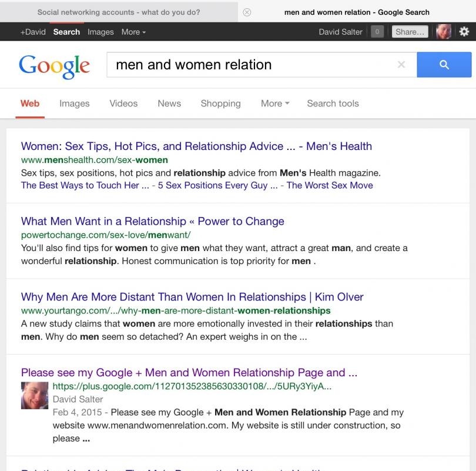The height and width of the screenshot is (471, 476).
Task: Switch to the Images results tab
Action: click(75, 103)
